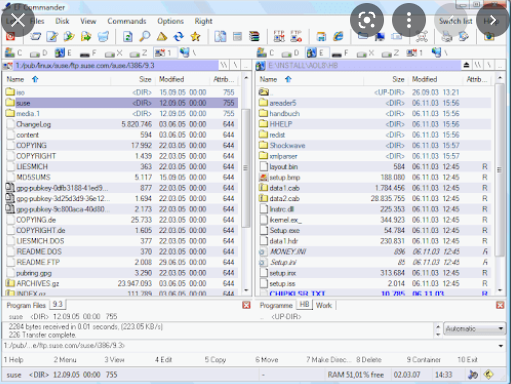
Task: Sort right panel by Modified column
Action: pyautogui.click(x=436, y=79)
